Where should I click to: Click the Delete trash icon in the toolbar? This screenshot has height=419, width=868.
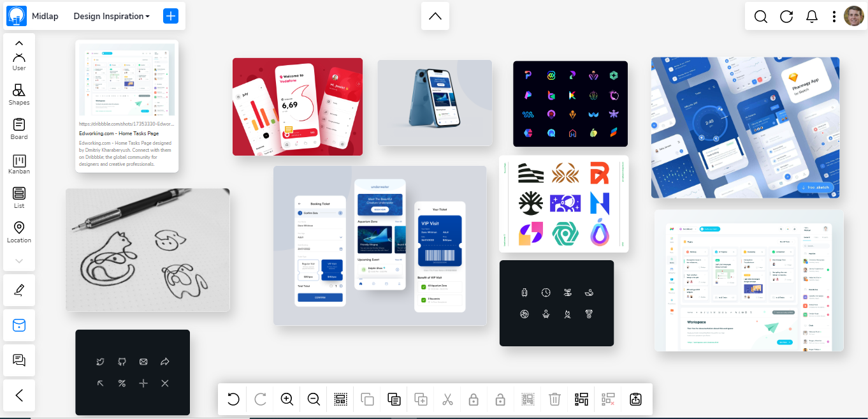[x=554, y=399]
